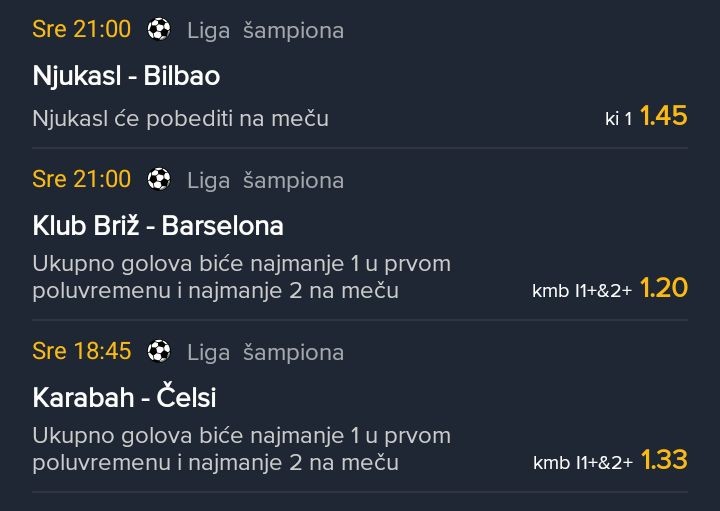Screen dimensions: 720x511
Task: Select the 1.45 odds for Njukasl
Action: pyautogui.click(x=664, y=116)
